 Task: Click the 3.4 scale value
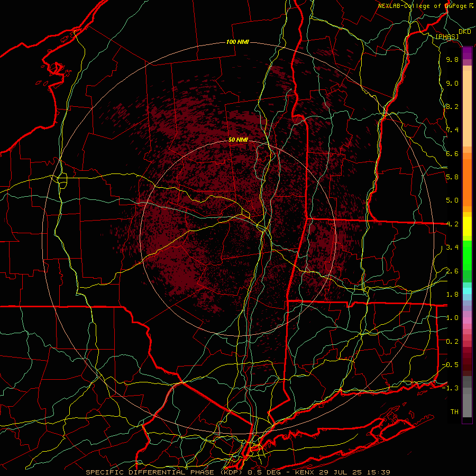coord(452,248)
